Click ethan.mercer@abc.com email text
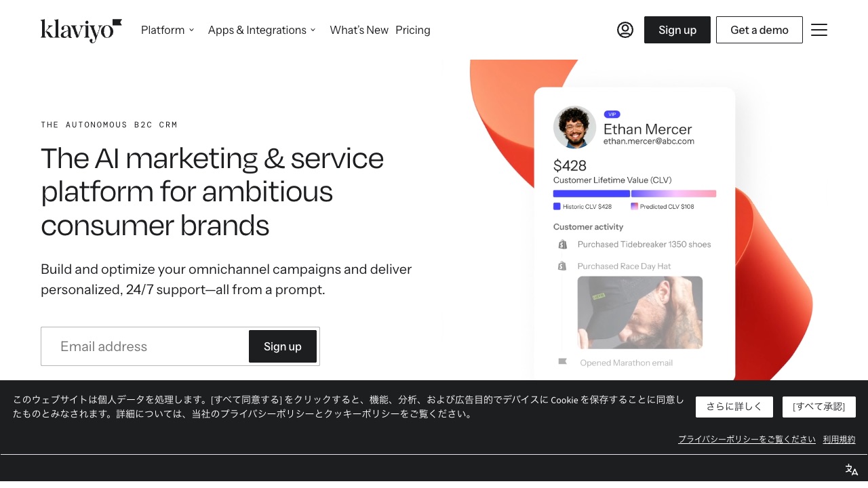This screenshot has height=488, width=868. point(649,141)
